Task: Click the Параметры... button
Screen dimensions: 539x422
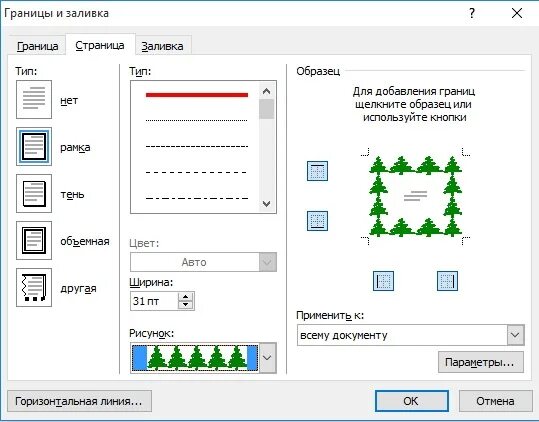Action: (x=481, y=362)
